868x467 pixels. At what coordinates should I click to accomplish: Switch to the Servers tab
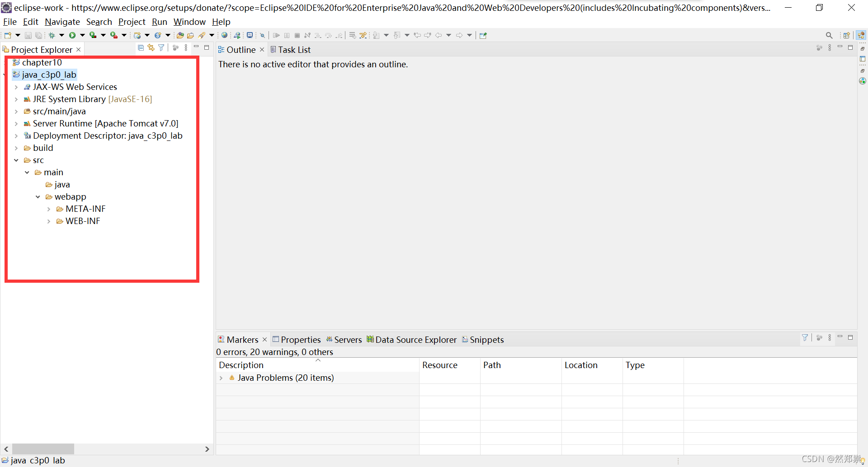[348, 340]
